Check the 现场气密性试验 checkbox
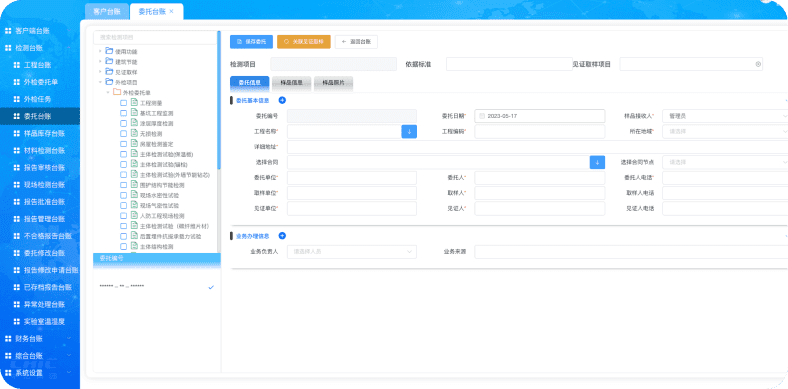This screenshot has width=788, height=389. tap(124, 206)
